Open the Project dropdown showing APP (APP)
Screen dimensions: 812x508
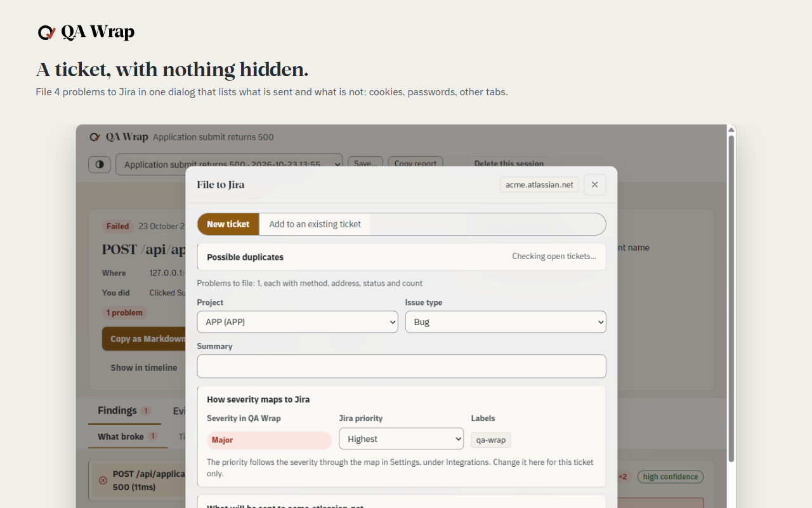tap(298, 322)
